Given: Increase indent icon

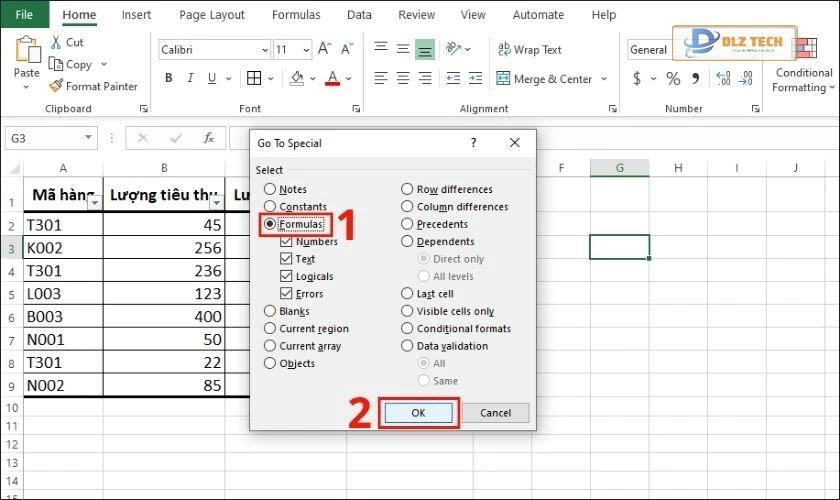Looking at the screenshot, I should click(475, 79).
